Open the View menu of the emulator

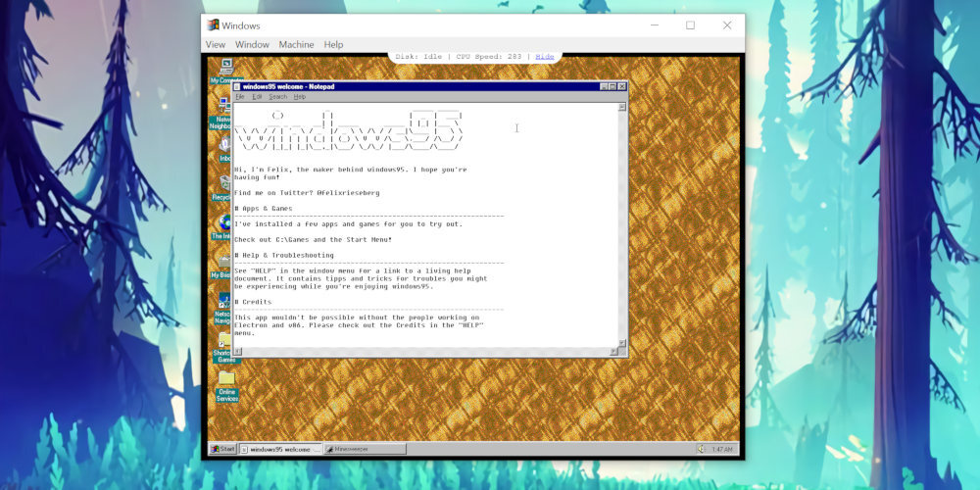tap(215, 44)
